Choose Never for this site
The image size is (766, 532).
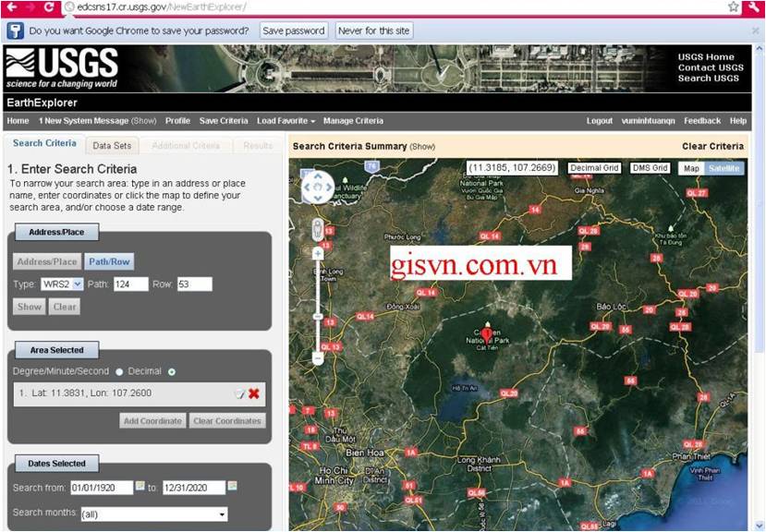click(x=373, y=30)
